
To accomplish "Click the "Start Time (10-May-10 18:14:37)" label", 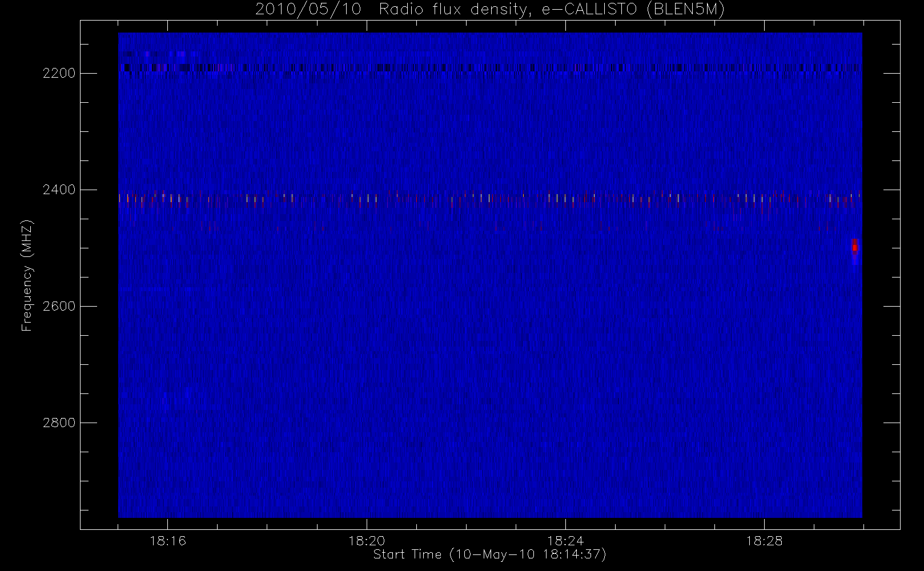I will (489, 554).
